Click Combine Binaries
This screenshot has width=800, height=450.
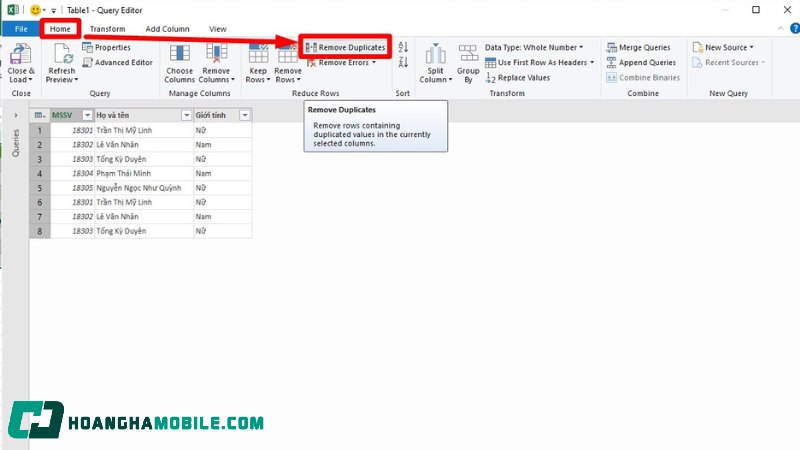tap(643, 78)
